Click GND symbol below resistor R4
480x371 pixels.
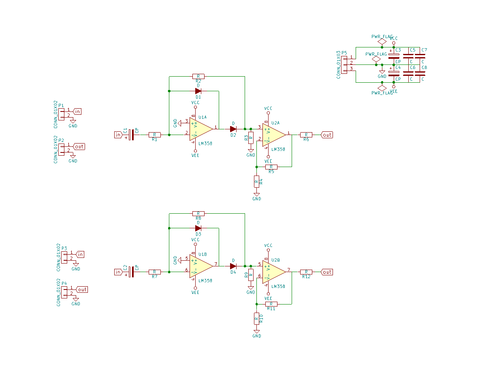tap(256, 196)
